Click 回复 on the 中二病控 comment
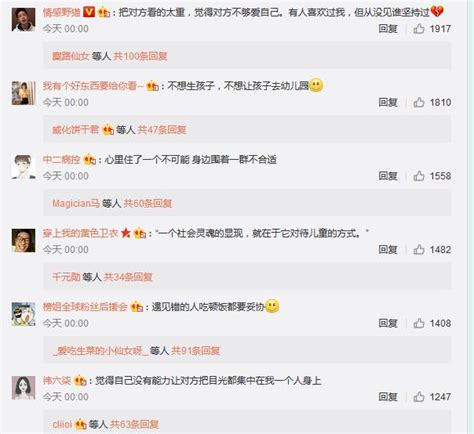474x434 pixels. click(x=388, y=176)
